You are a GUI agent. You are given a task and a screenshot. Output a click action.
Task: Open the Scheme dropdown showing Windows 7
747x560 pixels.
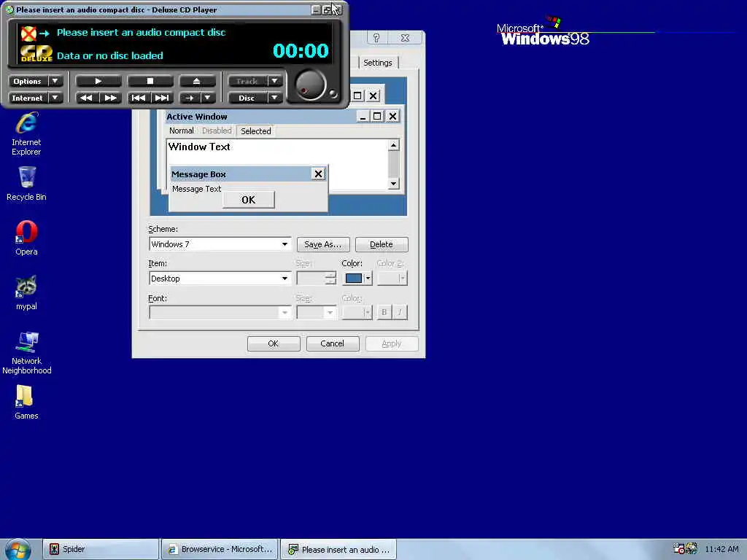pyautogui.click(x=220, y=244)
